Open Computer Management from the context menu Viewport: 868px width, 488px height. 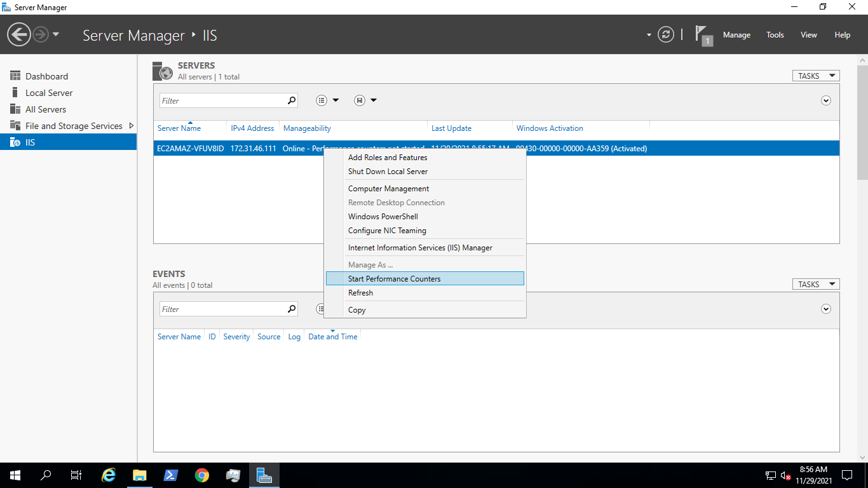pos(388,188)
